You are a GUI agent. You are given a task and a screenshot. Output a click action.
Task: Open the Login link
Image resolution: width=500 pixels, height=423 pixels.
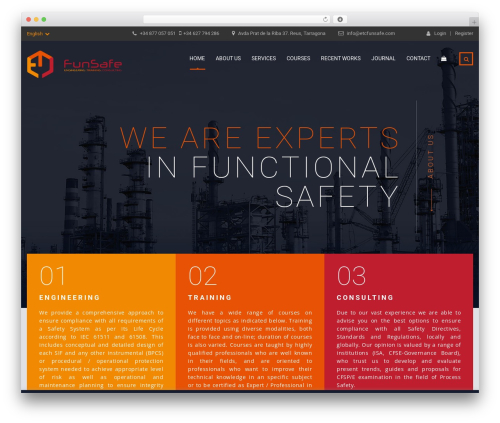pyautogui.click(x=440, y=33)
